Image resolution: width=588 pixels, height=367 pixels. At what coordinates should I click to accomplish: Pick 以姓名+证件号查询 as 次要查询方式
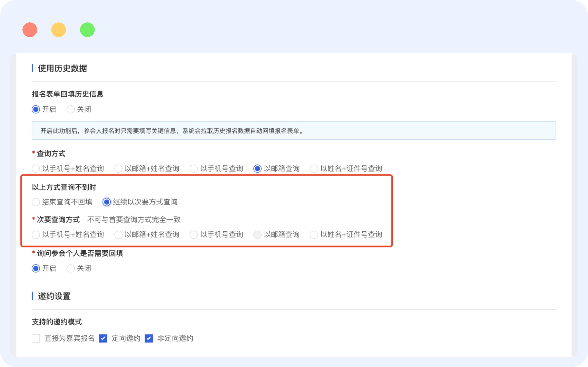coord(314,235)
